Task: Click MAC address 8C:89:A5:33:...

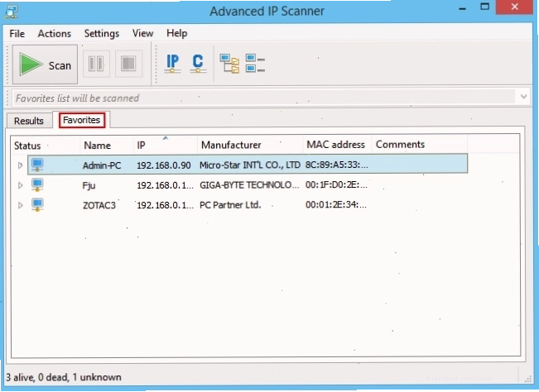Action: (336, 165)
